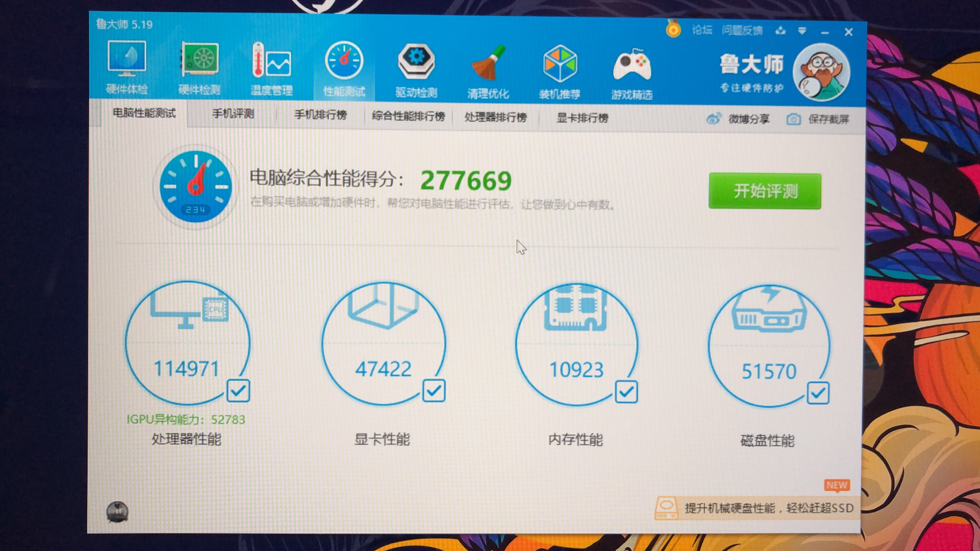The width and height of the screenshot is (980, 551).
Task: Open the 硬件检测 hardware detection icon
Action: [x=199, y=68]
